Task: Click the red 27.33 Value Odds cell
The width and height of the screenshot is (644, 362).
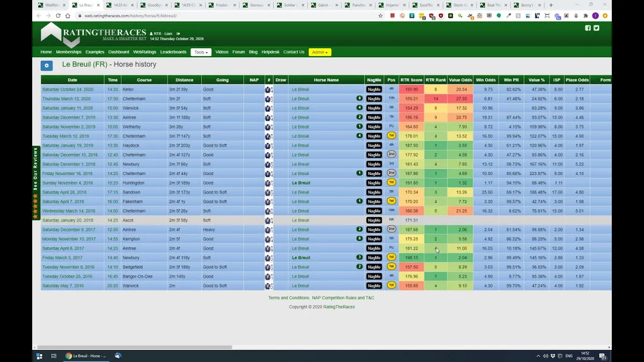Action: pyautogui.click(x=462, y=99)
